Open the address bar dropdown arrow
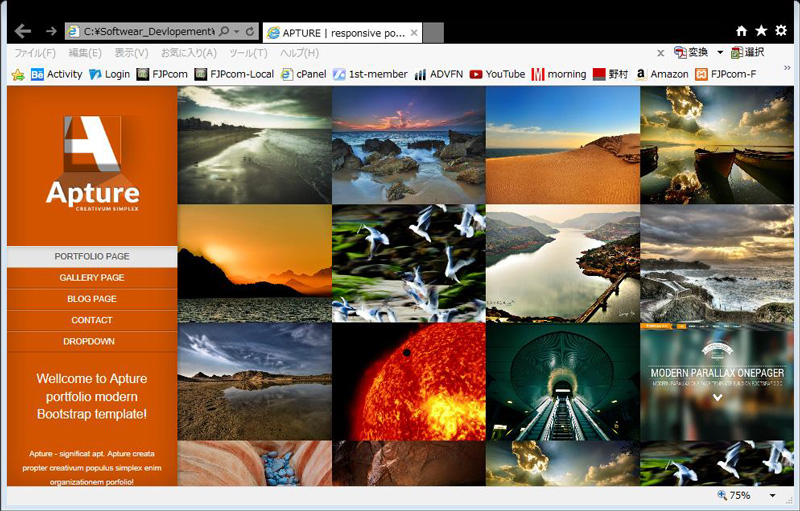The width and height of the screenshot is (800, 511). click(237, 32)
